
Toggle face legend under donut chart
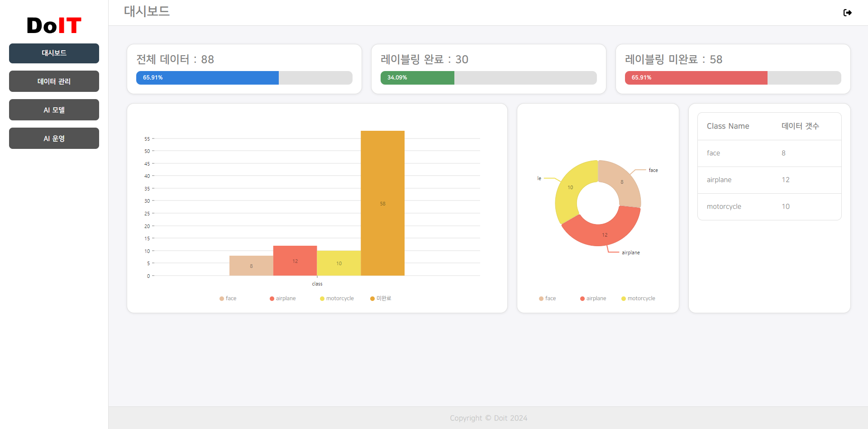[x=548, y=298]
